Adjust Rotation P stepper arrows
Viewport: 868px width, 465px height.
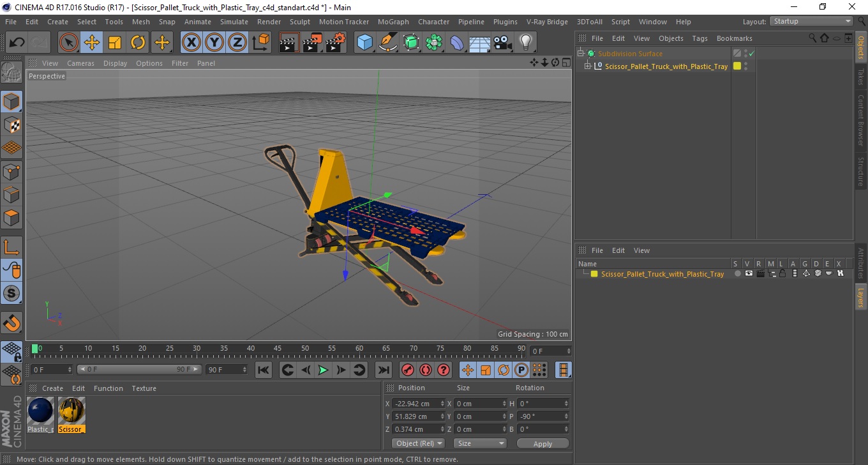click(566, 416)
